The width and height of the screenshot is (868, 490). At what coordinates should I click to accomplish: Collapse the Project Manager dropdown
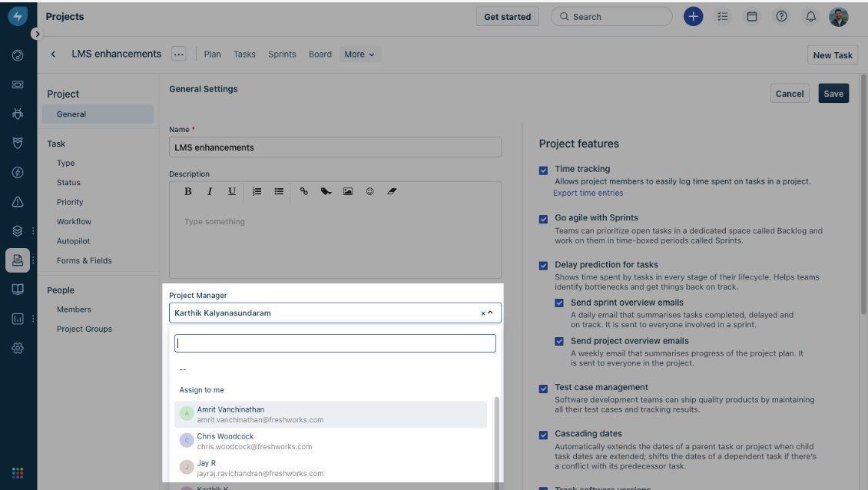[x=490, y=313]
